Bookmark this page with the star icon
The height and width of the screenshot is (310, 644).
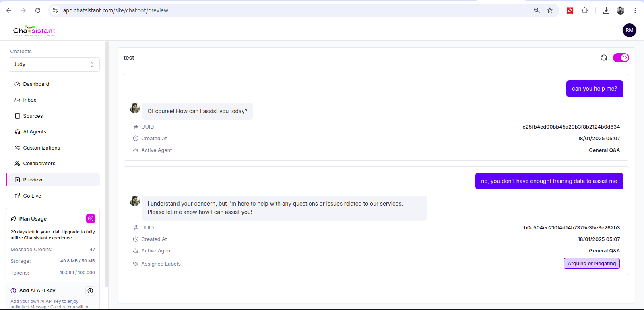pyautogui.click(x=550, y=10)
